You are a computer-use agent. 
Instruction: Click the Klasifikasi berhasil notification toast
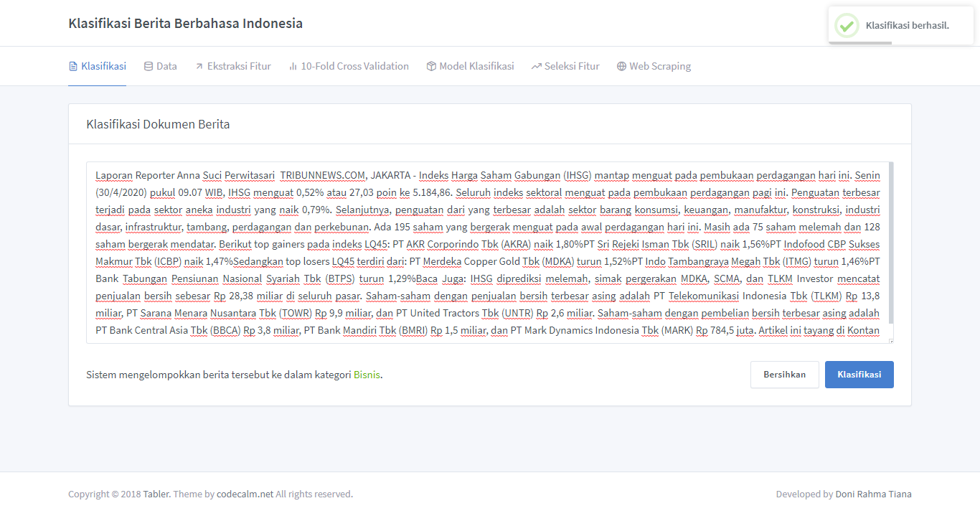click(x=901, y=26)
